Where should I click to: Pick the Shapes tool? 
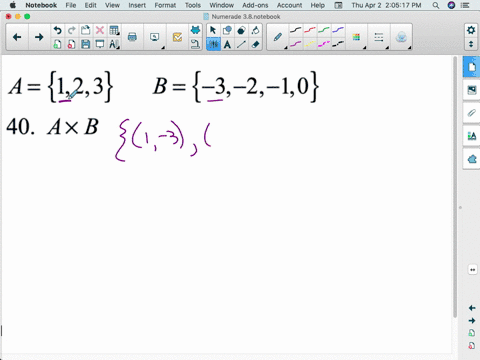coord(227,30)
